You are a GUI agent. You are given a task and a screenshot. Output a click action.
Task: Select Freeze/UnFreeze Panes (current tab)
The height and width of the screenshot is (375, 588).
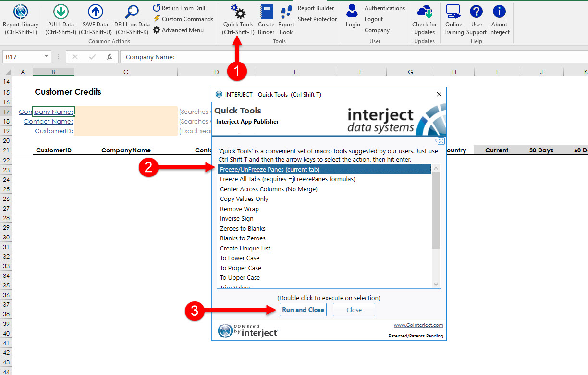pos(325,169)
